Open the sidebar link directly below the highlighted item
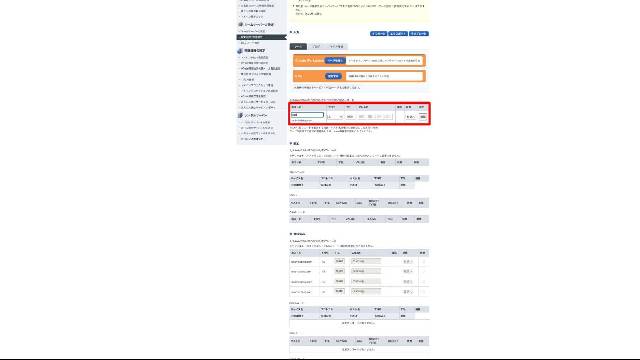This screenshot has width=640, height=360. tap(250, 43)
